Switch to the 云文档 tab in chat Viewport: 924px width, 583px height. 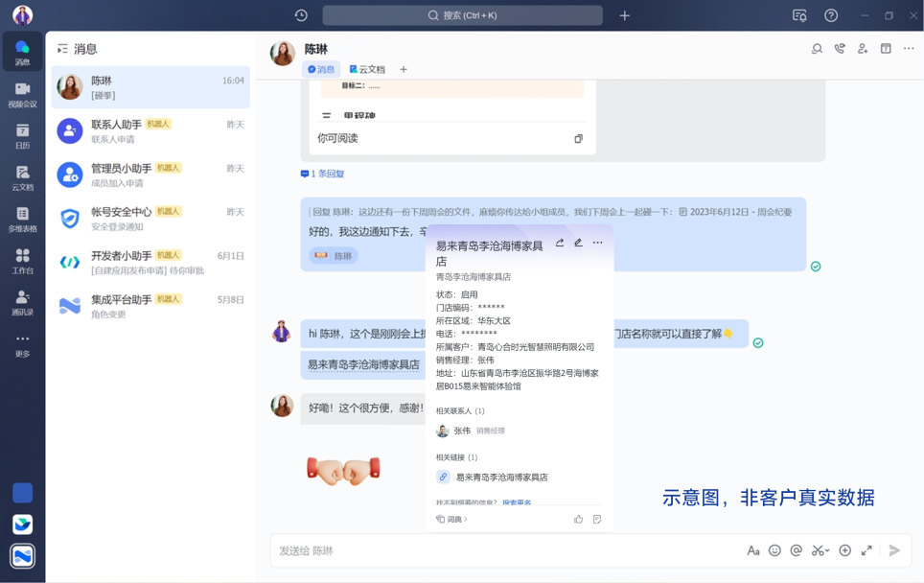tap(367, 70)
